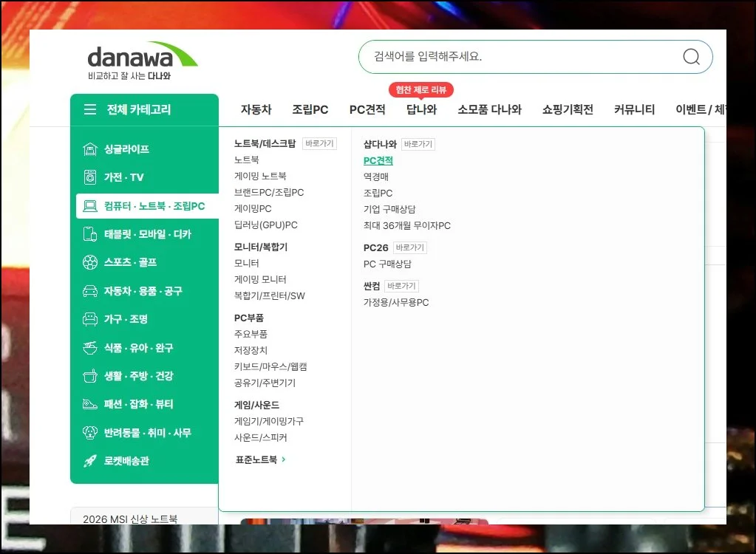Click the underlined PC견적 link under 샵다나와

(x=378, y=160)
